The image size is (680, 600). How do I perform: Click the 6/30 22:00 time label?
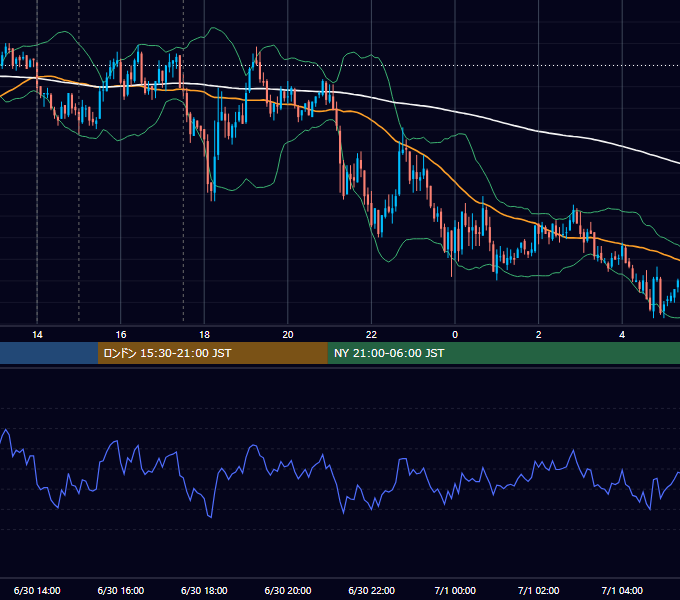click(x=372, y=590)
